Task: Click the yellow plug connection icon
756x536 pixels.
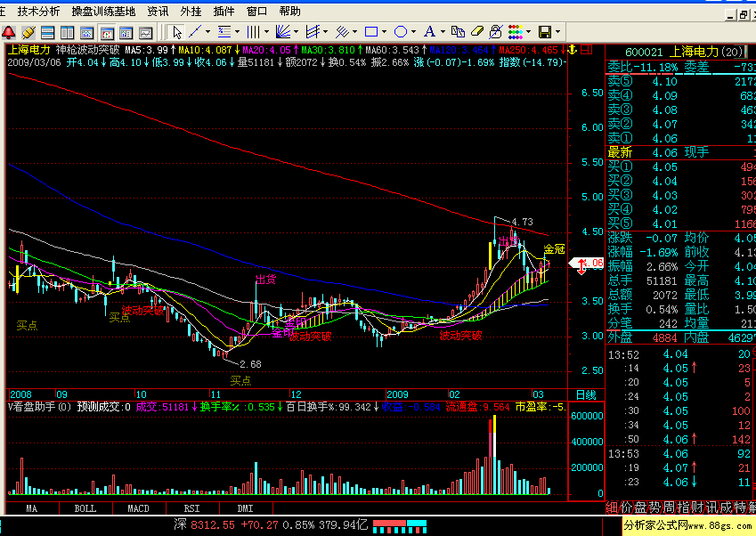Action: [x=28, y=32]
